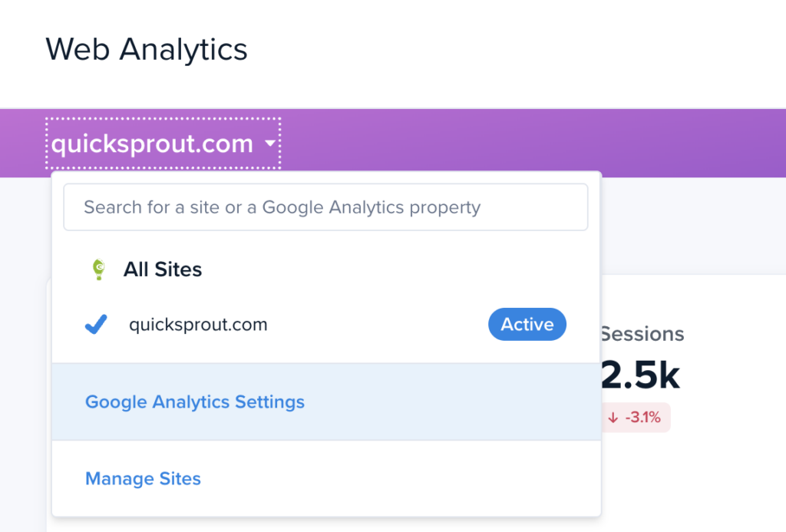Open the quicksprout.com site selector dropdown
This screenshot has height=532, width=786.
pyautogui.click(x=163, y=143)
